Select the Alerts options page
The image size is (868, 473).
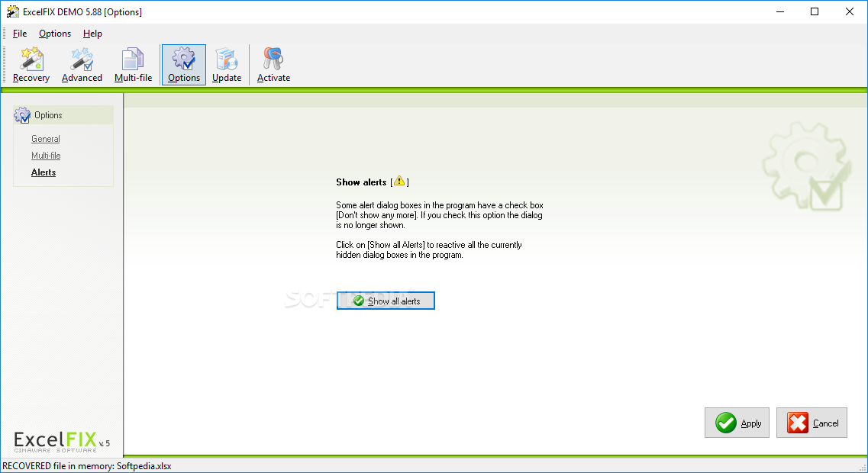point(44,172)
